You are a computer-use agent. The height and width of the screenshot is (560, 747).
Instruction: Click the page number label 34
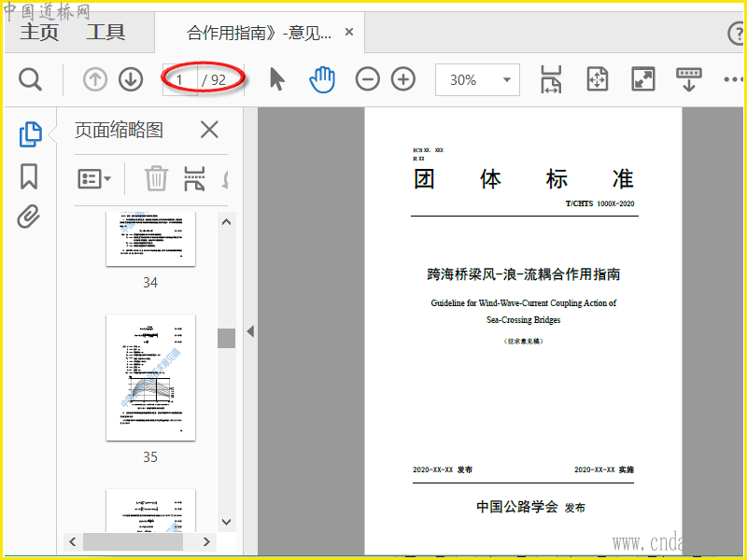[x=150, y=283]
